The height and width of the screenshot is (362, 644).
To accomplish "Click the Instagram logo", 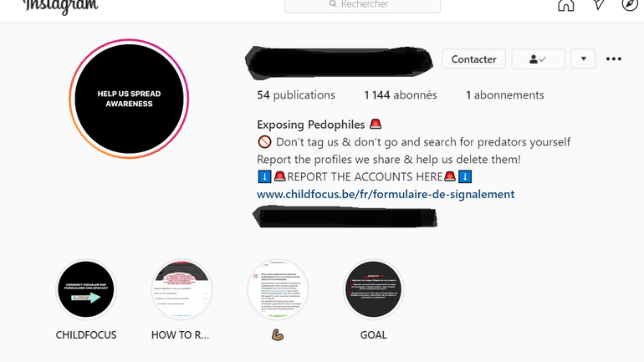I will click(61, 7).
